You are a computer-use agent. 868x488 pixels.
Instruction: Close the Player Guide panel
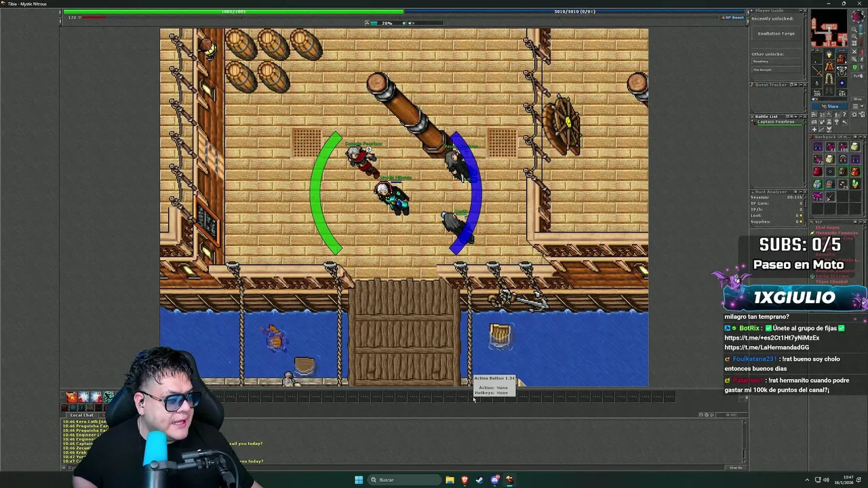tap(805, 11)
